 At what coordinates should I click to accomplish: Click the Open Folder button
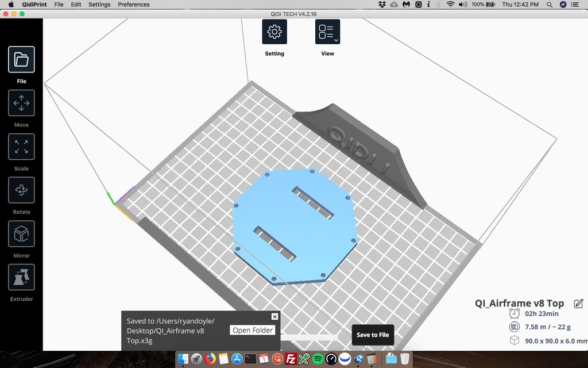[253, 331]
